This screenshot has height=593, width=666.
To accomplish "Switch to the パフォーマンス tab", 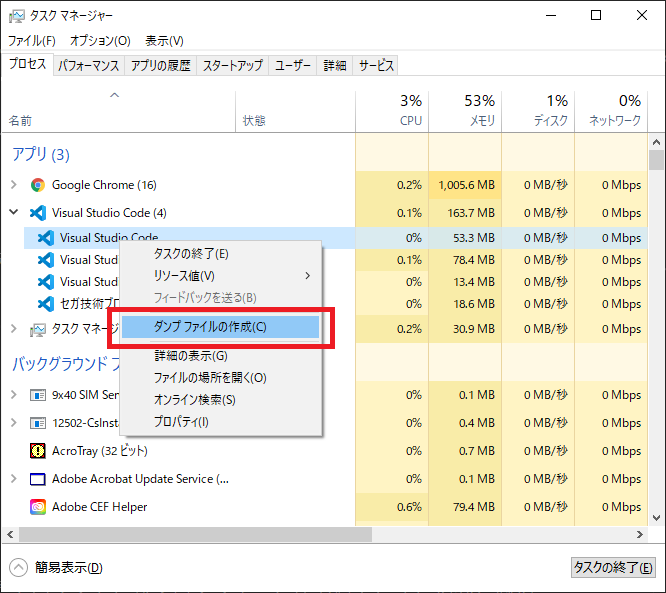I will [89, 66].
